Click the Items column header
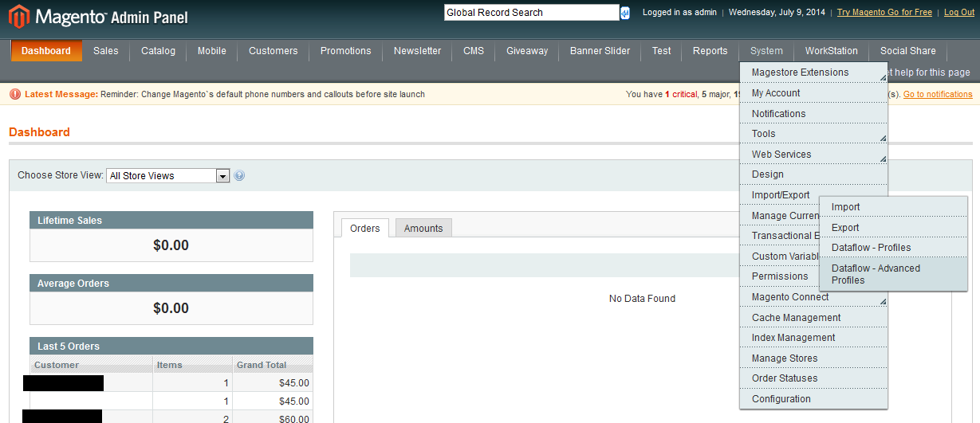 (x=193, y=365)
